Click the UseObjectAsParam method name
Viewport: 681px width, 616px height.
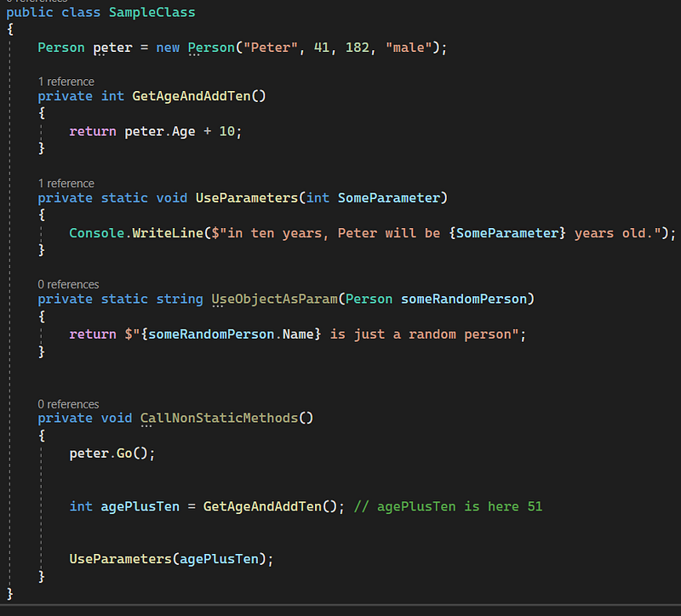click(x=274, y=299)
